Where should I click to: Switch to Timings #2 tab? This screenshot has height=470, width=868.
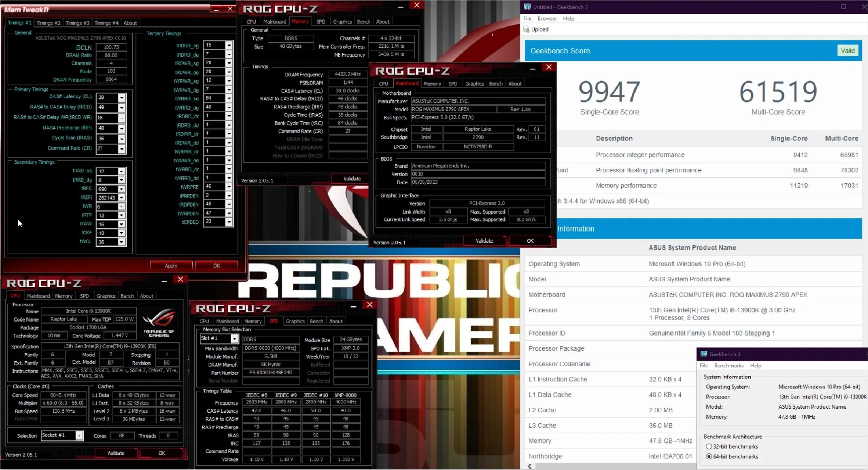(x=48, y=23)
